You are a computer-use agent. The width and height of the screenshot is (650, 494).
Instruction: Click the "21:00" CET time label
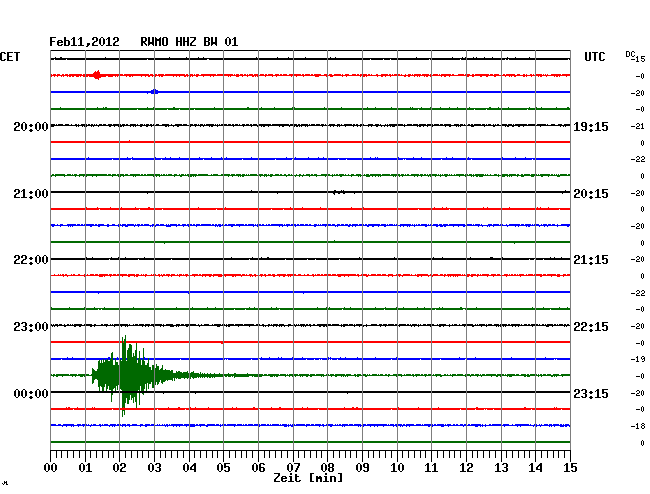tap(31, 194)
